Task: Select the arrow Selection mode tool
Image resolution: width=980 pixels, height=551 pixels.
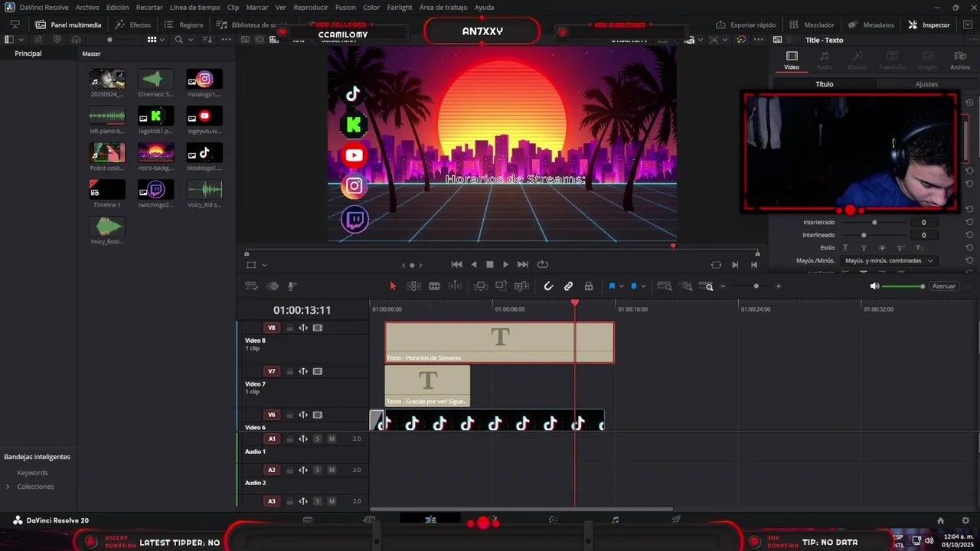Action: pos(393,286)
